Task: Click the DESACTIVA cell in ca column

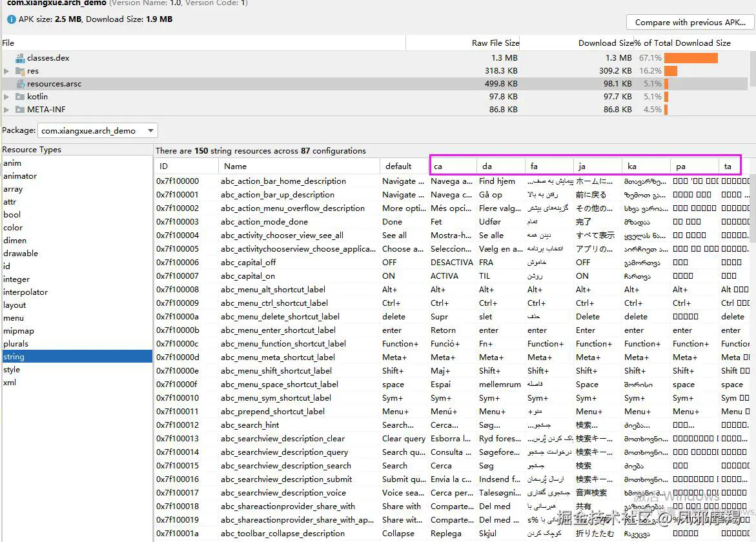Action: click(x=452, y=263)
